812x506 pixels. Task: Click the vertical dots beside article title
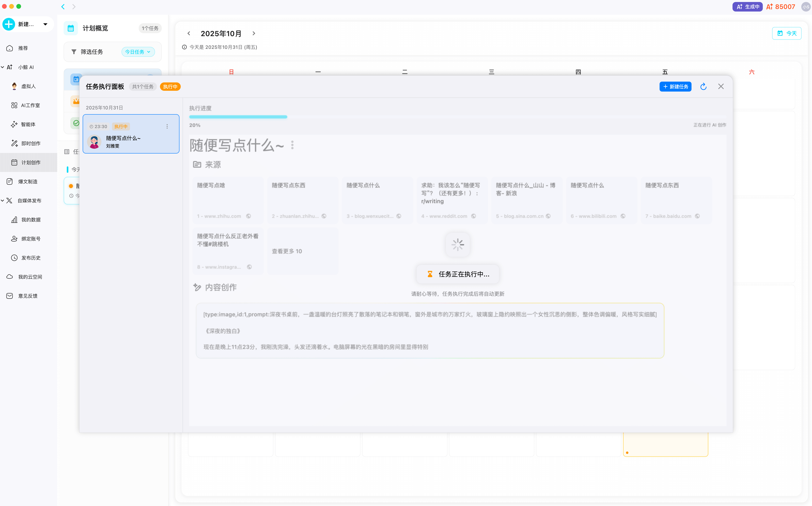tap(292, 145)
